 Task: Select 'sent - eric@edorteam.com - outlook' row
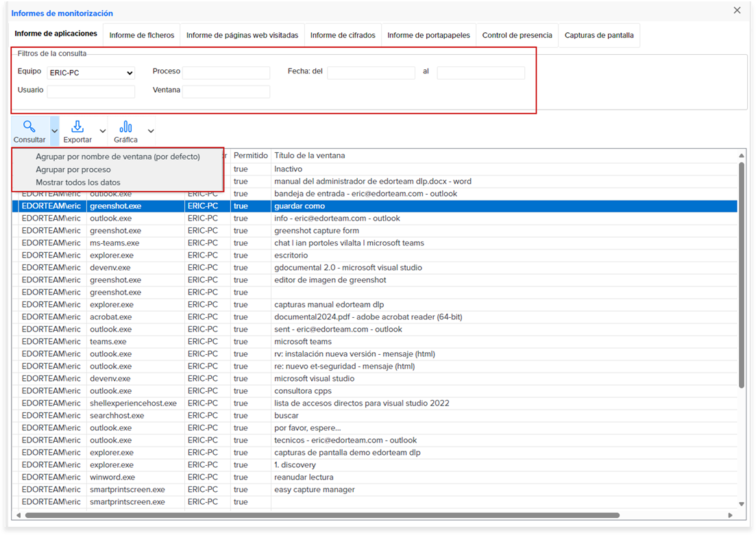tap(375, 329)
